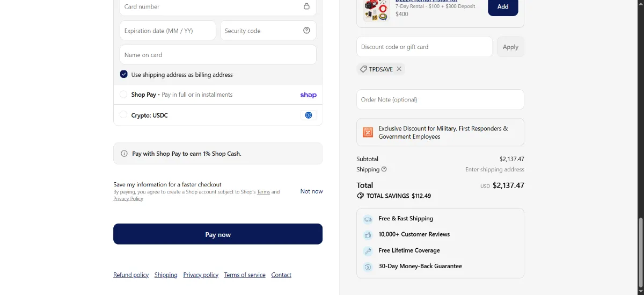Click the lock icon in Card number field
Screen dimensions: 644x295
click(306, 6)
